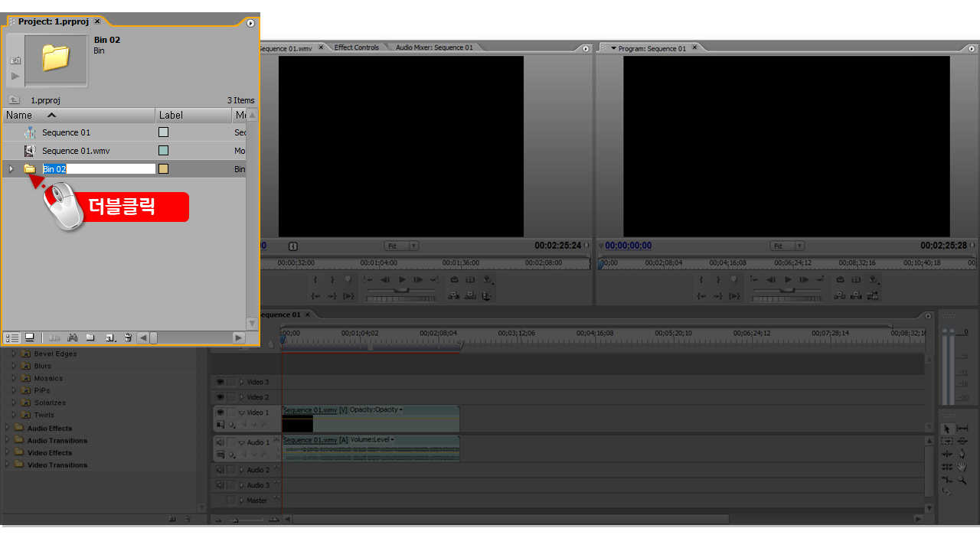Open Source monitor Fit zoom dropdown
980x551 pixels.
(402, 246)
